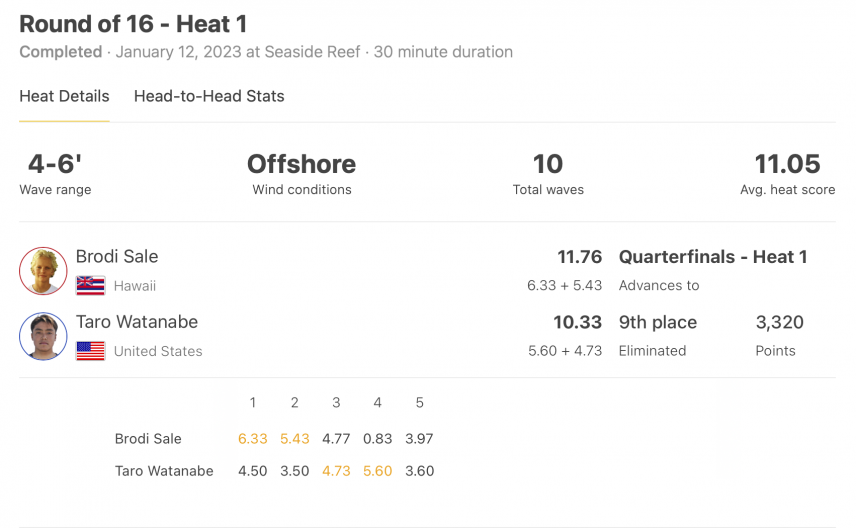Click the United States flag icon
The image size is (856, 528).
[91, 351]
